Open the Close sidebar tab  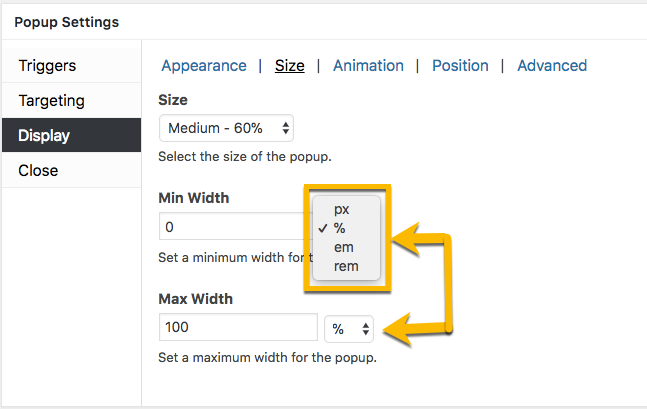[38, 170]
